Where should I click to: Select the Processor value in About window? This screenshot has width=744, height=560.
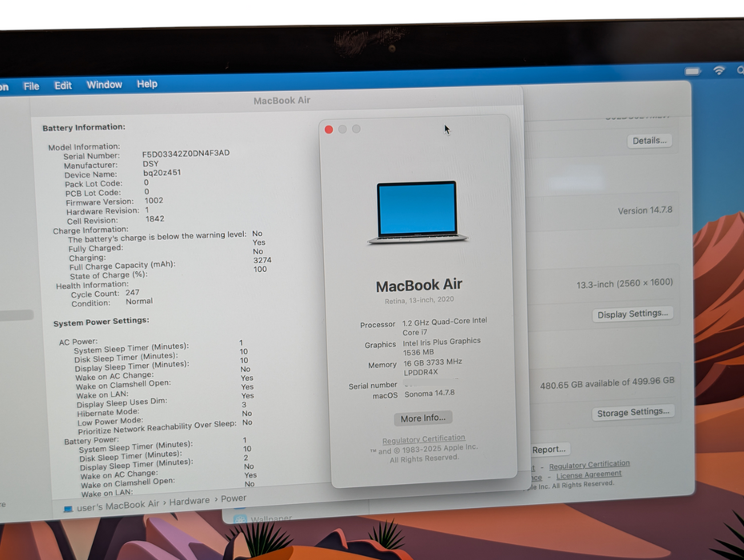pyautogui.click(x=445, y=326)
